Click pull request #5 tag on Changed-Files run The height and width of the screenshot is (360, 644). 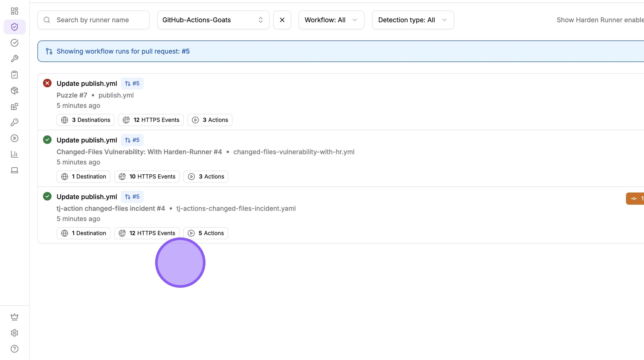tap(132, 140)
